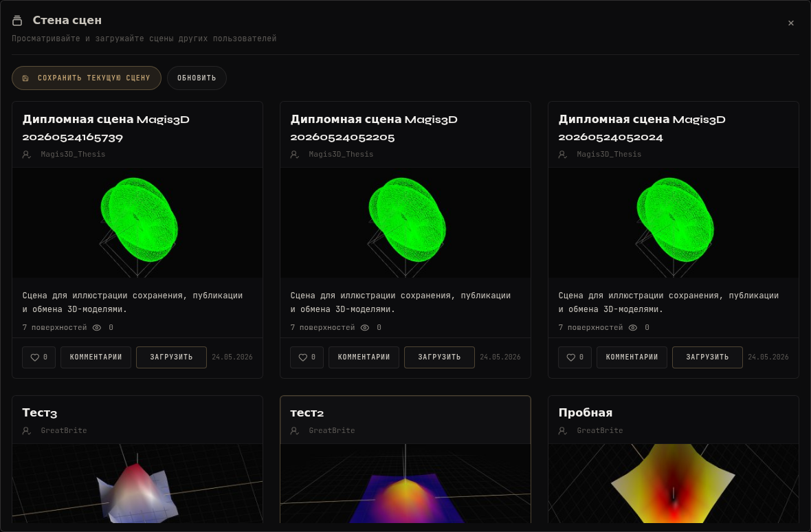Image resolution: width=811 pixels, height=532 pixels.
Task: Click title Дипломная сцена Magis3D 20260524052024
Action: point(642,129)
